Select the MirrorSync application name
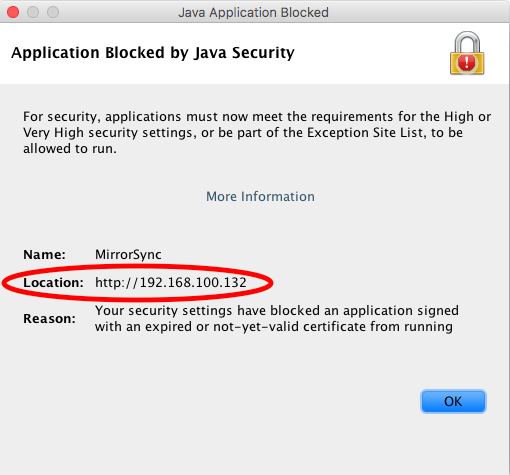This screenshot has height=475, width=510. [x=128, y=255]
